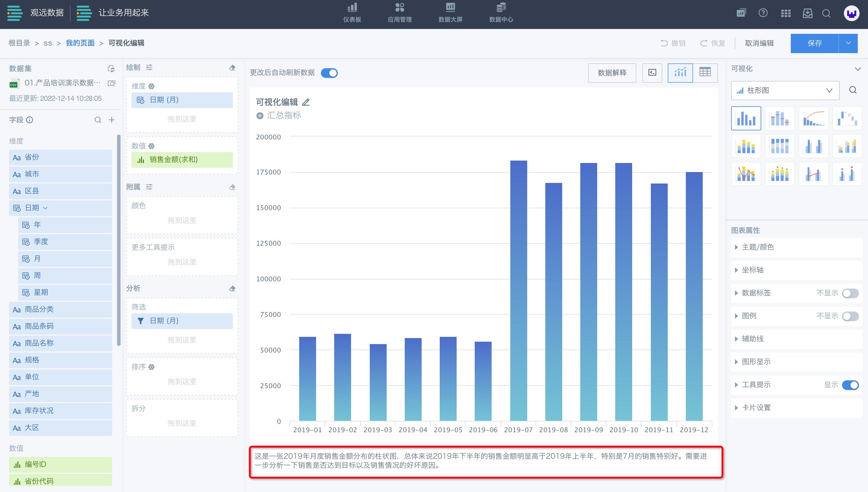
Task: Click 我的页面 breadcrumb link
Action: pos(80,43)
